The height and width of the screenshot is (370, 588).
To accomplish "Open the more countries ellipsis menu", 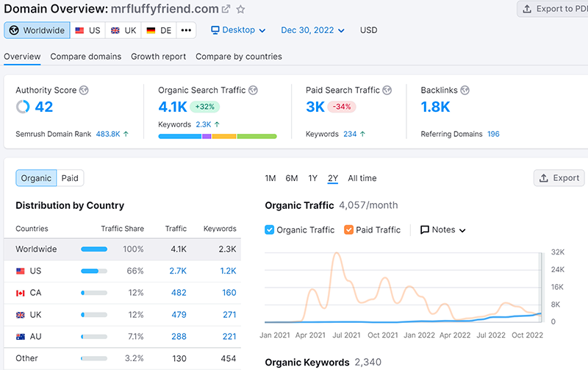I will coord(186,30).
